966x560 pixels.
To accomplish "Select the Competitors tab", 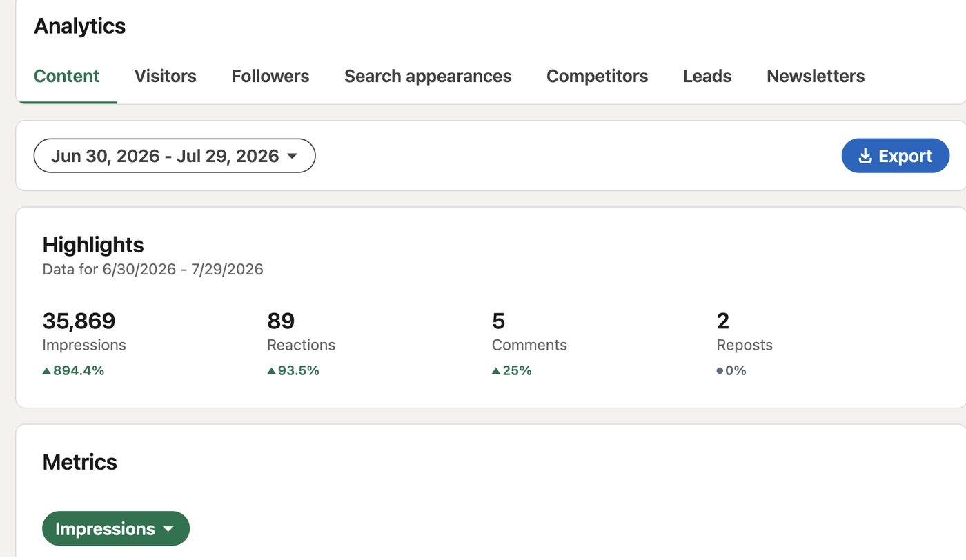I will (597, 76).
